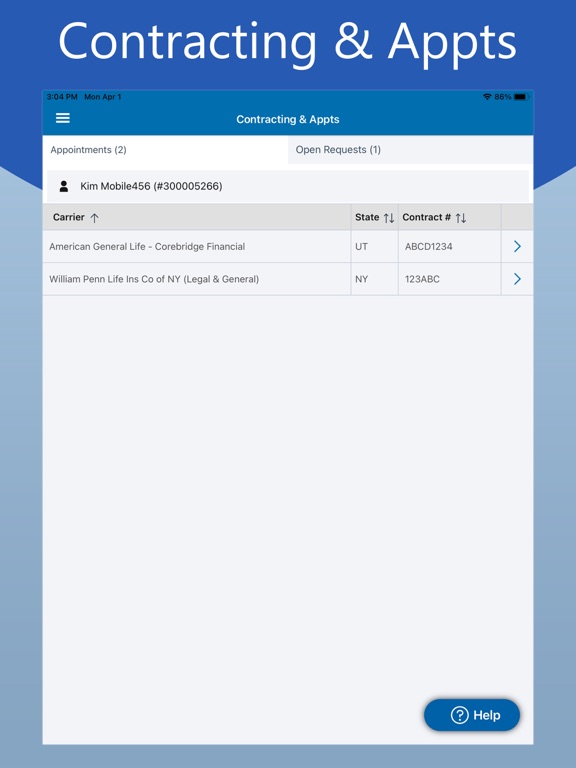Screen dimensions: 576x768
Task: Select William Penn Life Ins Co of NY carrier
Action: 154,279
